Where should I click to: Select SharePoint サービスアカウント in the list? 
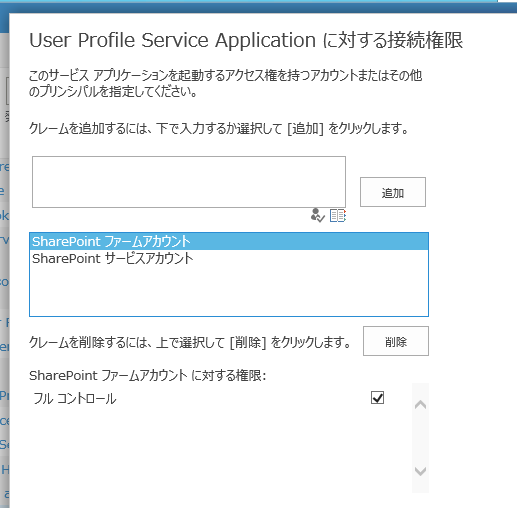tap(229, 258)
